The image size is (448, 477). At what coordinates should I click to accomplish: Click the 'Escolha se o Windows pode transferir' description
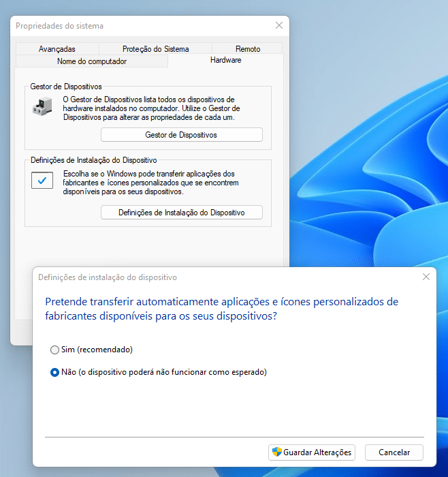tap(150, 183)
